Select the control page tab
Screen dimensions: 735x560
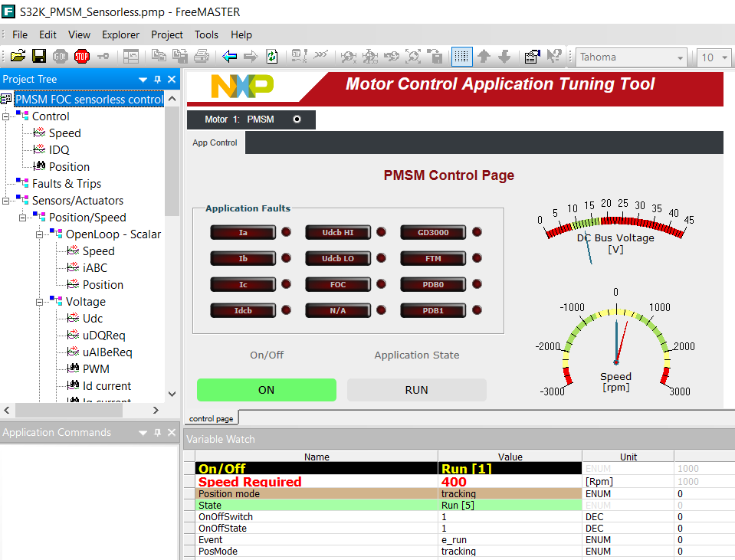point(211,418)
